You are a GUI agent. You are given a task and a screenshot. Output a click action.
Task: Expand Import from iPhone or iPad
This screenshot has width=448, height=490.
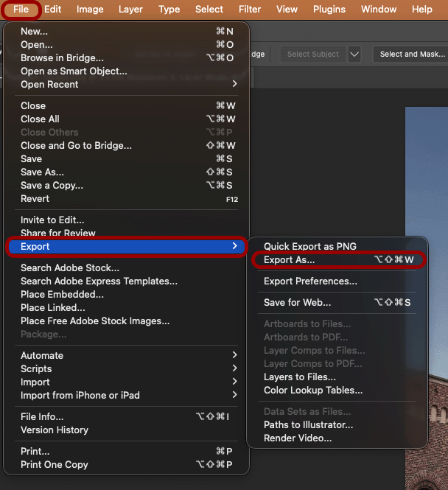pos(234,395)
